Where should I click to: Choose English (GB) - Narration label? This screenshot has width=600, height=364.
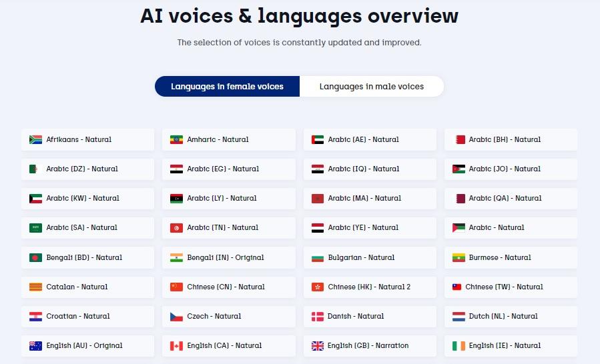point(368,345)
